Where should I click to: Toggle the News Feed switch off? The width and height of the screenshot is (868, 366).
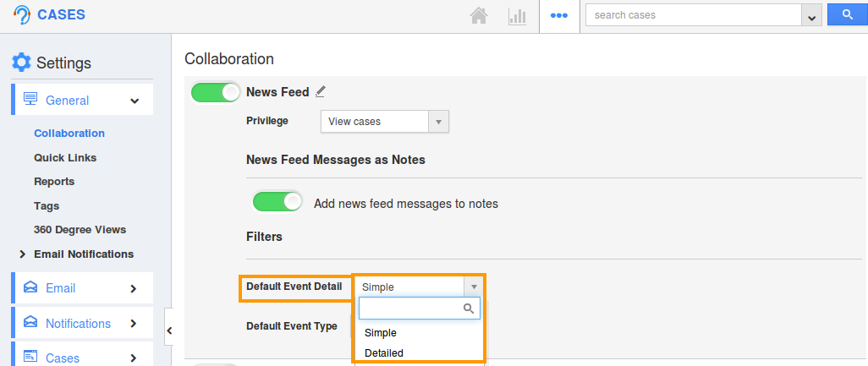(x=216, y=93)
